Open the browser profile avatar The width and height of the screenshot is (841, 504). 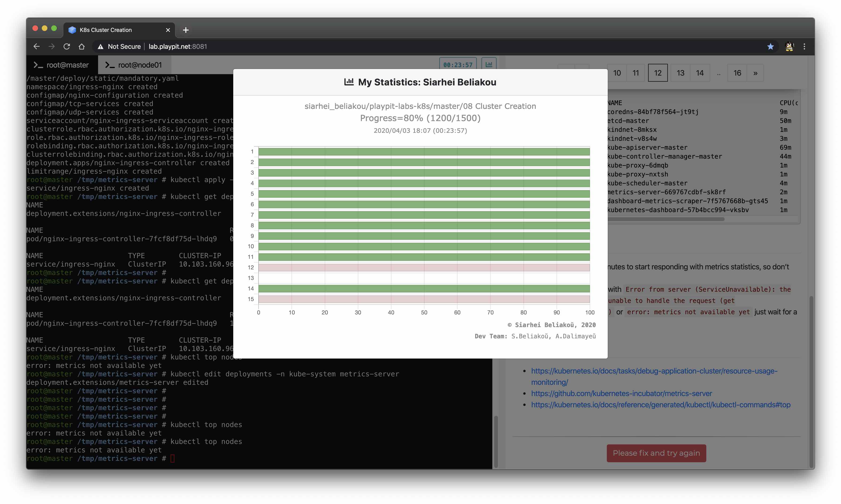(789, 46)
